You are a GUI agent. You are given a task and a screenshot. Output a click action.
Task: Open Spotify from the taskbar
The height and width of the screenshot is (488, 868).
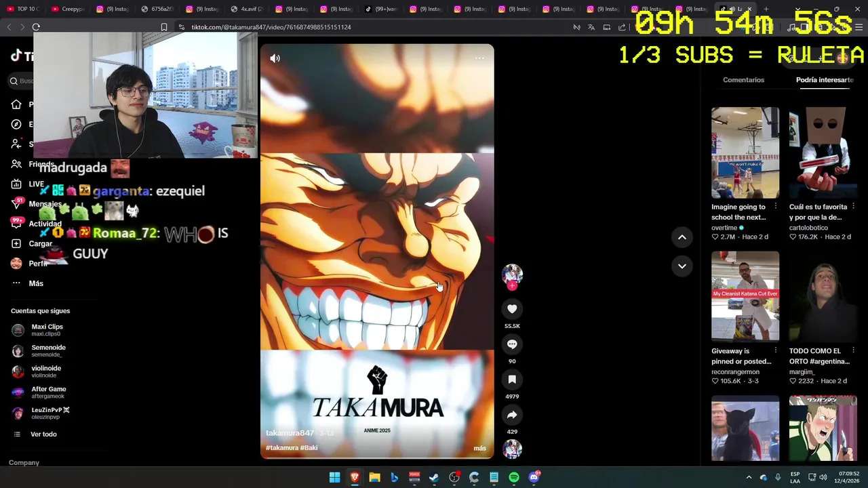[514, 477]
